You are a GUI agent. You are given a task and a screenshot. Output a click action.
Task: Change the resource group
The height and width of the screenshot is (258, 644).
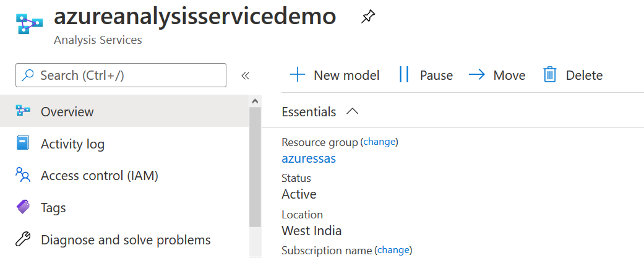click(379, 142)
